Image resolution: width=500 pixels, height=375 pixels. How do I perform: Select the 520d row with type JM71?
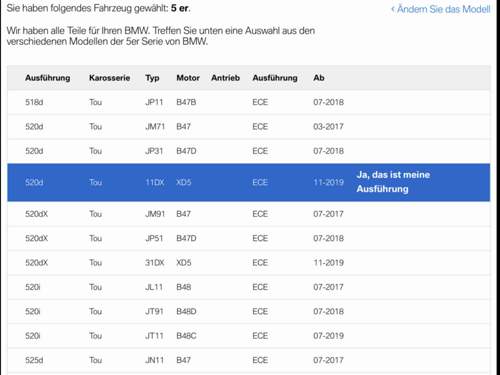(x=249, y=127)
